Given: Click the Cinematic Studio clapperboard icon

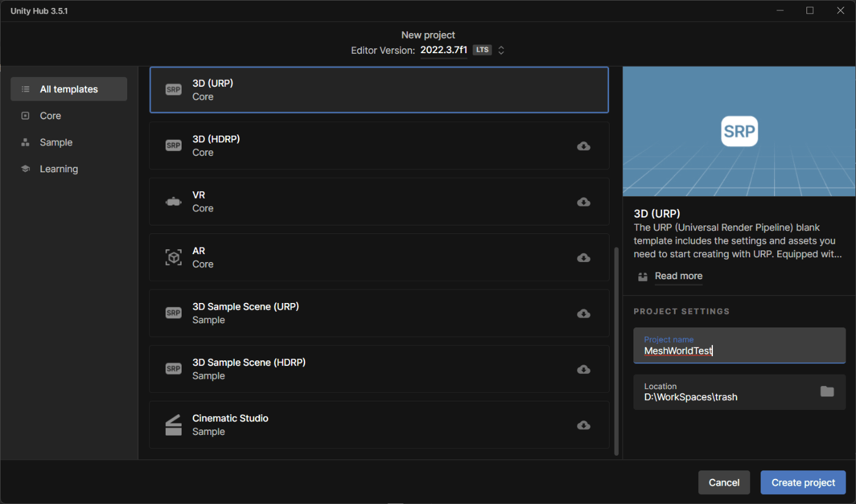Looking at the screenshot, I should click(174, 425).
